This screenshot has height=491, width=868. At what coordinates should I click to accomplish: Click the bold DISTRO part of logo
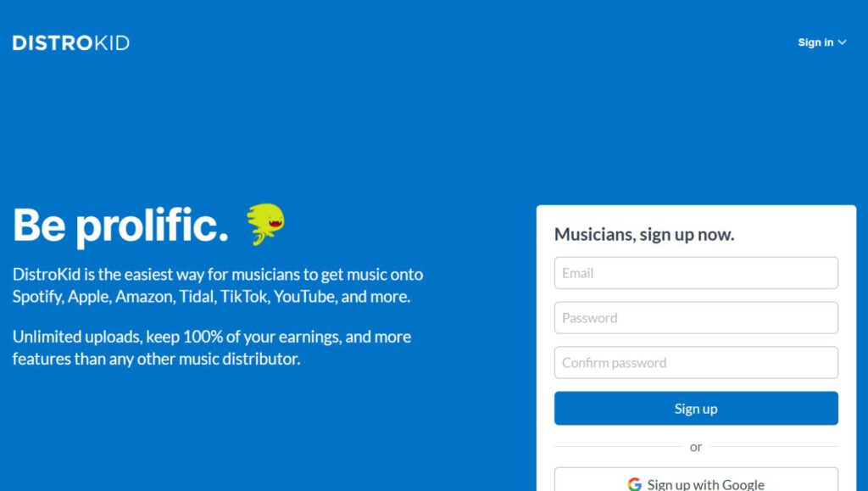(52, 42)
